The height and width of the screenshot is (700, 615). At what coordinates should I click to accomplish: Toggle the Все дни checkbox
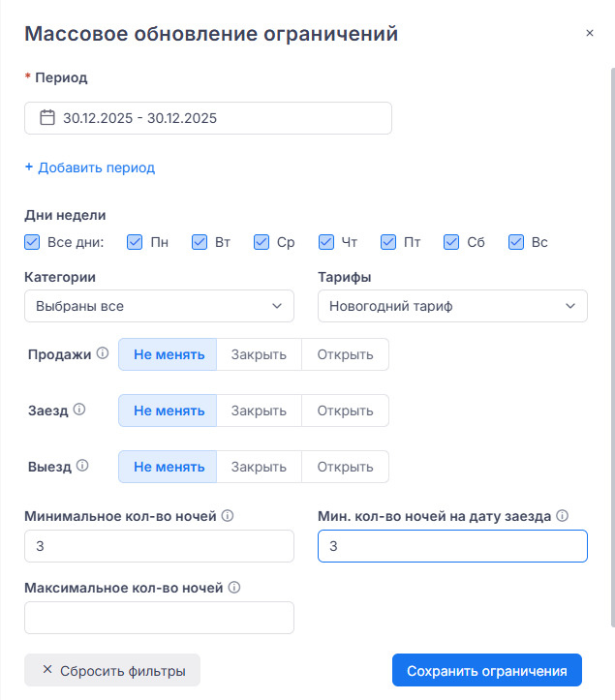pyautogui.click(x=32, y=242)
